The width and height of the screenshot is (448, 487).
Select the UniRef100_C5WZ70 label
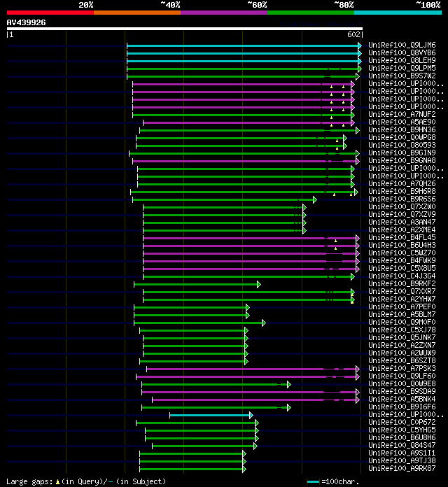pos(402,253)
